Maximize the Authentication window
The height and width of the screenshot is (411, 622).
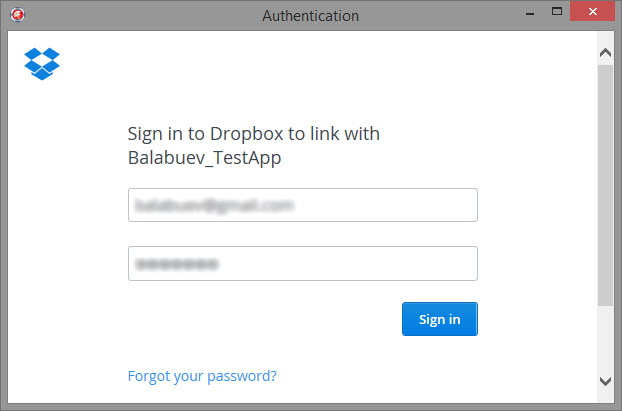click(557, 12)
